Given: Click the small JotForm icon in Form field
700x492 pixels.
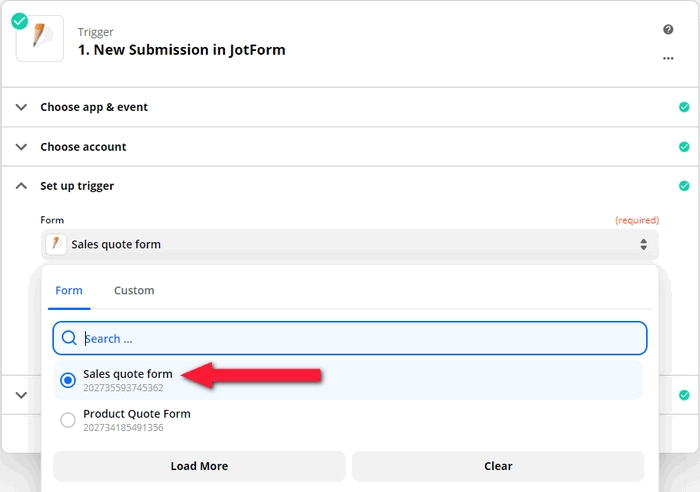Looking at the screenshot, I should [x=56, y=244].
